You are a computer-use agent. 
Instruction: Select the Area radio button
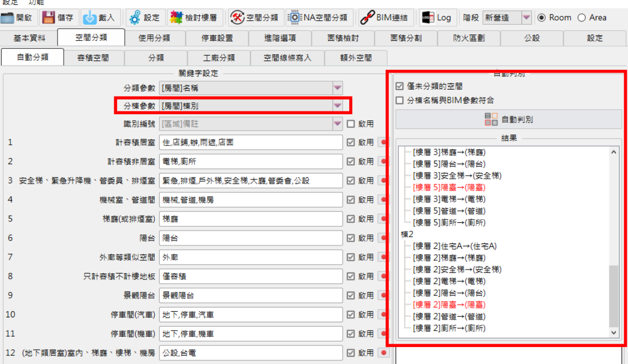(581, 18)
